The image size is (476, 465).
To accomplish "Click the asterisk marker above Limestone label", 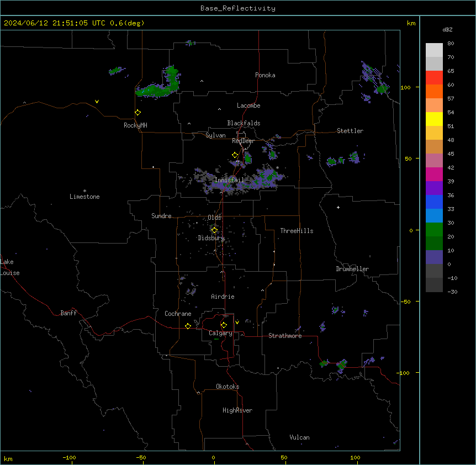I will click(84, 191).
